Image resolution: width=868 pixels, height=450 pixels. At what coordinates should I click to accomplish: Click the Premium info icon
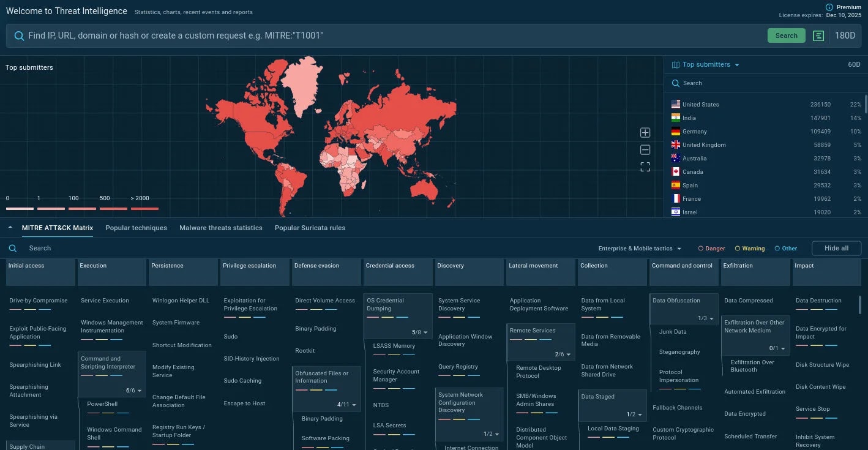tap(829, 7)
